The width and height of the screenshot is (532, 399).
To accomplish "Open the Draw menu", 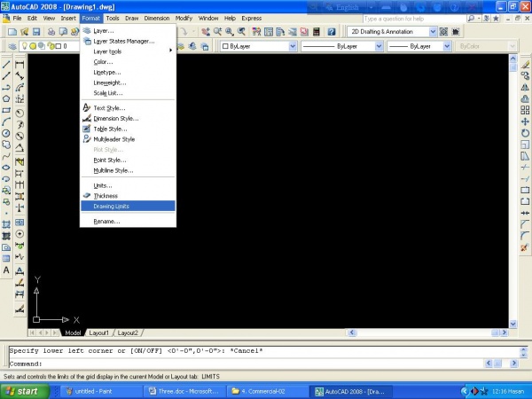I will pos(131,19).
